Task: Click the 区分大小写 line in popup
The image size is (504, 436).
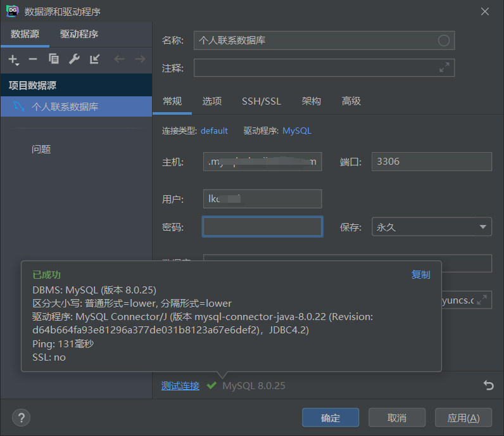Action: pos(132,303)
